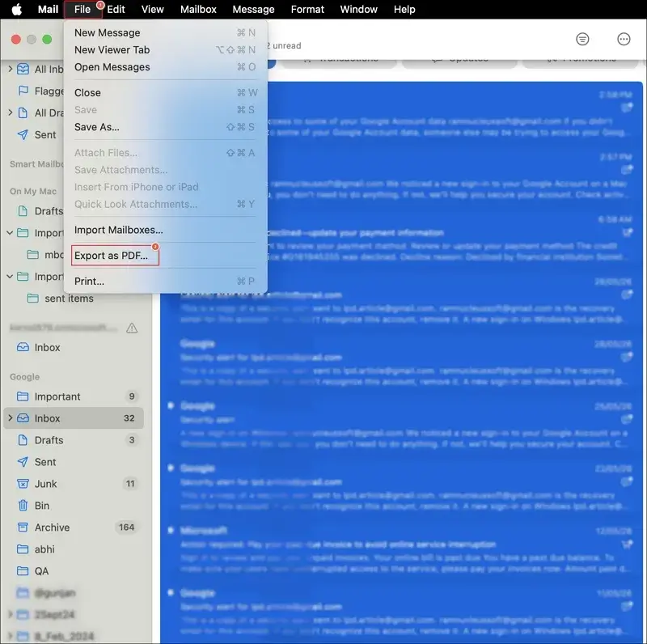Viewport: 647px width, 644px height.
Task: Open the Message menu
Action: pos(253,9)
